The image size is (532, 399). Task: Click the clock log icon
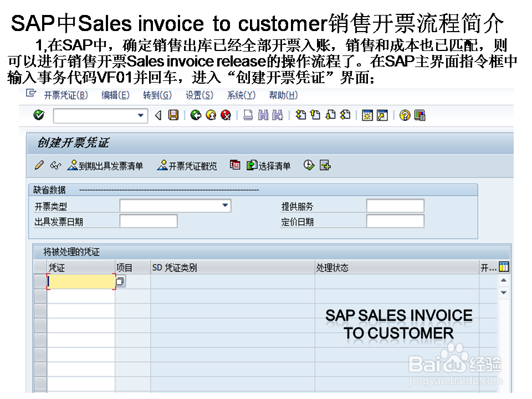(x=309, y=165)
